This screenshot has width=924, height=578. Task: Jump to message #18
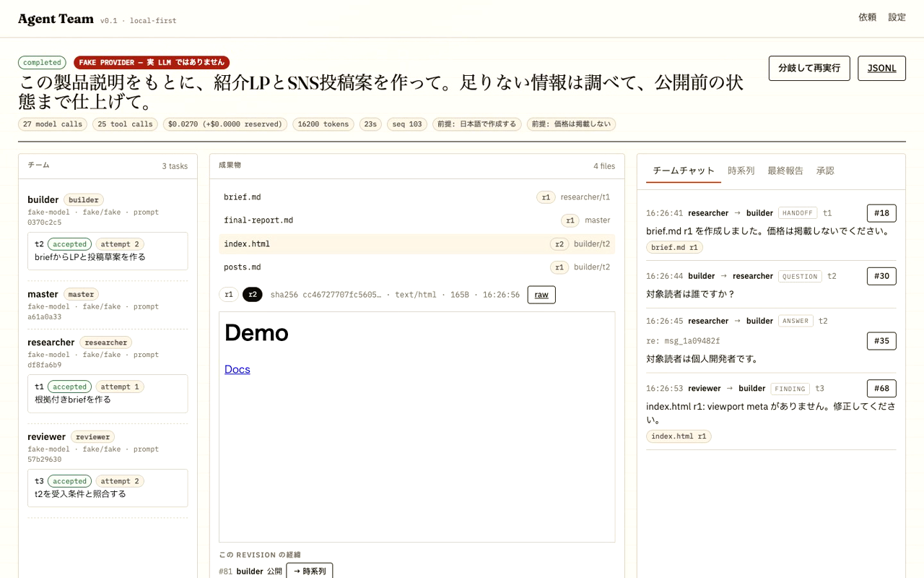click(881, 213)
